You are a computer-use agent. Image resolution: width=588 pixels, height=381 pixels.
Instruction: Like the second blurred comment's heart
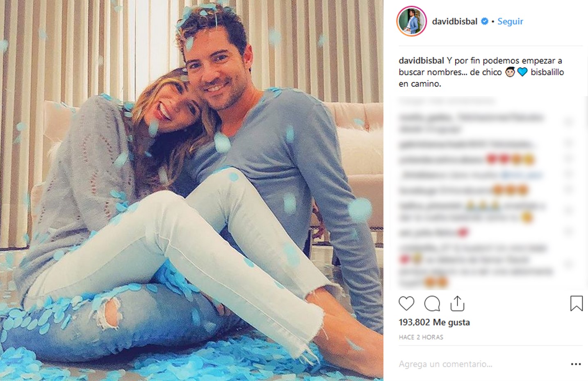pos(569,144)
